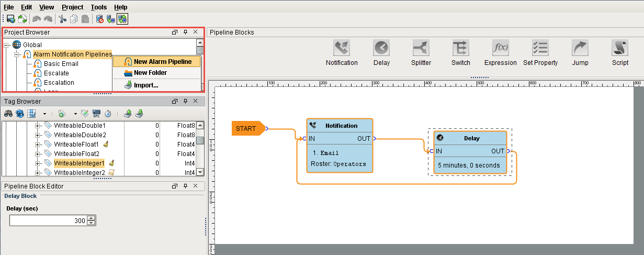Select the Jump pipeline block
The image size is (644, 255).
(x=580, y=53)
